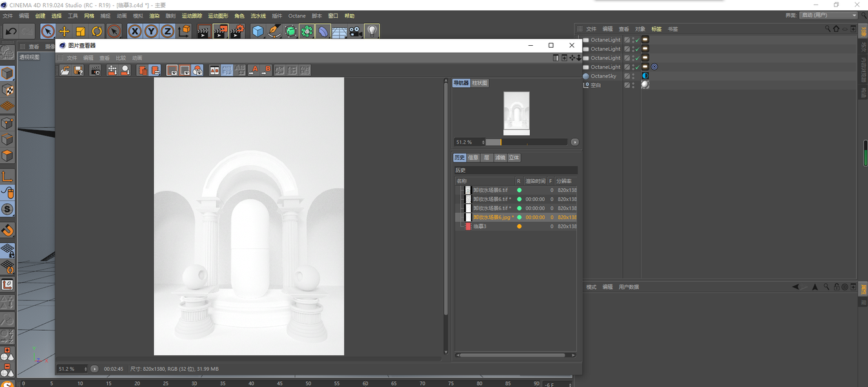
Task: Toggle 空白 object visibility dots
Action: (x=632, y=85)
